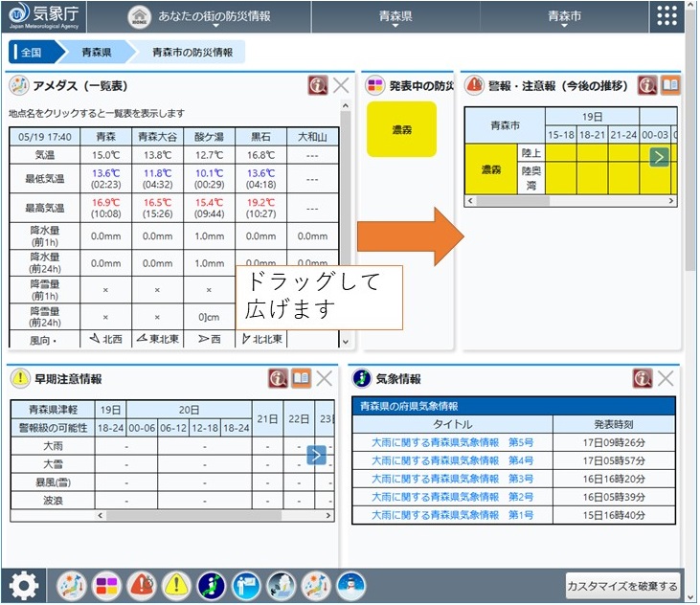This screenshot has height=605, width=700.
Task: Click Amedas table scroll-down arrow
Action: (x=345, y=342)
